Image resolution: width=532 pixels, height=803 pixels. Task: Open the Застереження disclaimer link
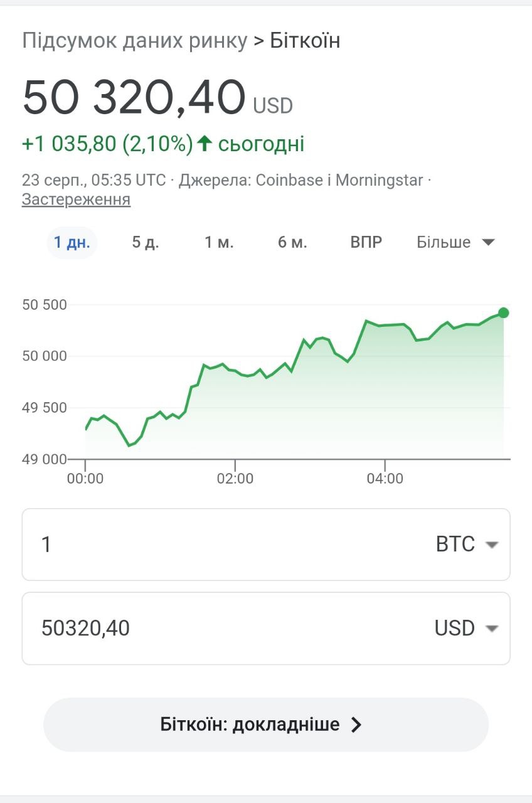click(76, 199)
